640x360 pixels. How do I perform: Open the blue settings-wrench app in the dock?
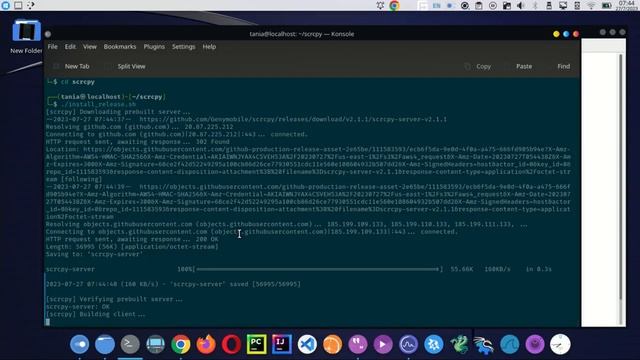433,344
